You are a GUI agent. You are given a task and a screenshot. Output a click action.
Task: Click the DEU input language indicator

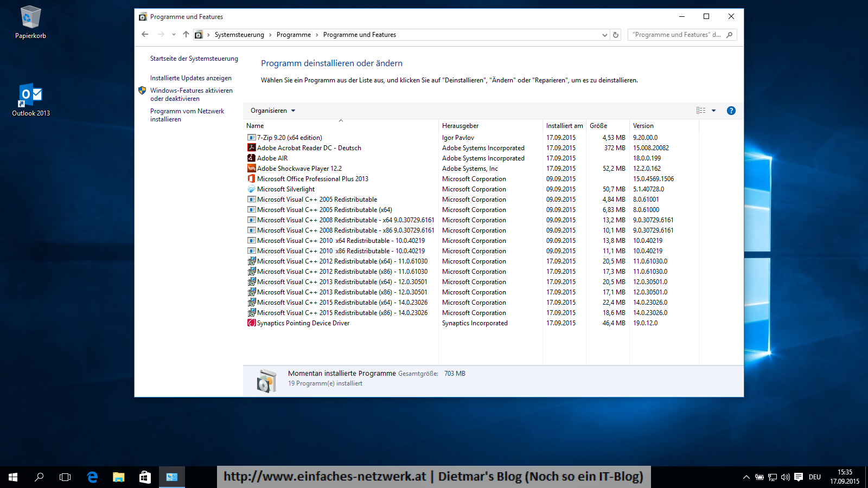(815, 477)
